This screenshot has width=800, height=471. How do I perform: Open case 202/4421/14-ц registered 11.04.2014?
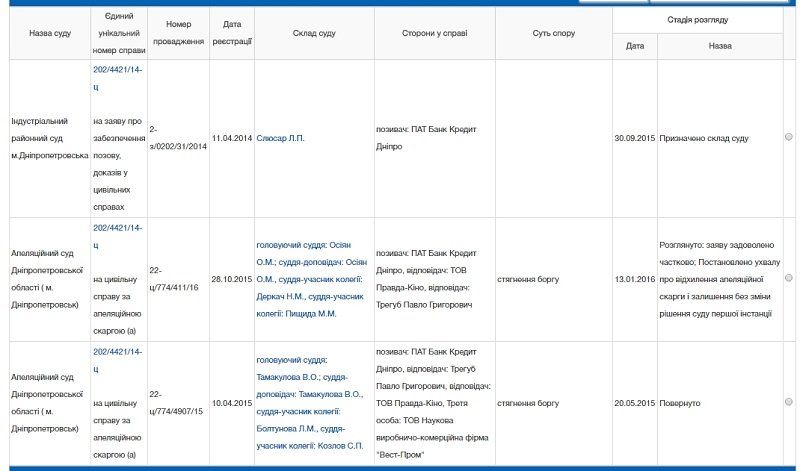[x=118, y=78]
